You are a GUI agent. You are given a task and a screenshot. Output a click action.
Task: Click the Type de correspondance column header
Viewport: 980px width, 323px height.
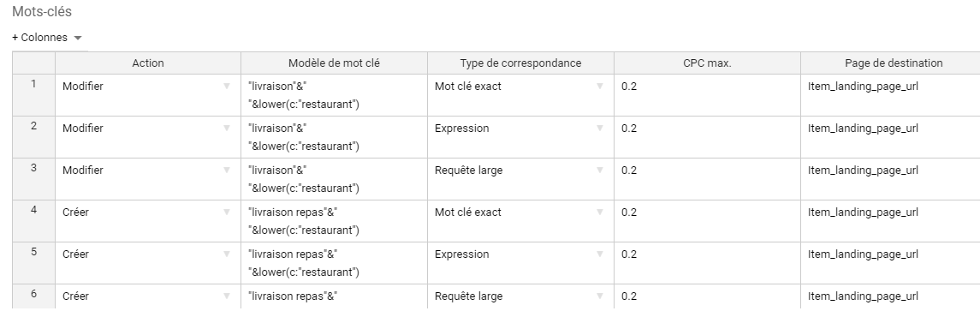520,63
